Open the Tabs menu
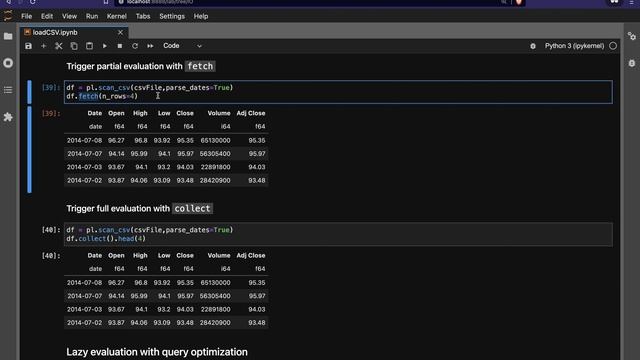640x360 pixels. tap(143, 16)
